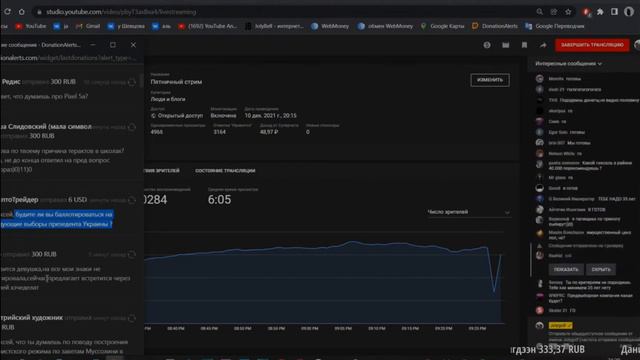Click the DonationAlerts bookmark icon
Screen dimensions: 640x360
[475, 26]
